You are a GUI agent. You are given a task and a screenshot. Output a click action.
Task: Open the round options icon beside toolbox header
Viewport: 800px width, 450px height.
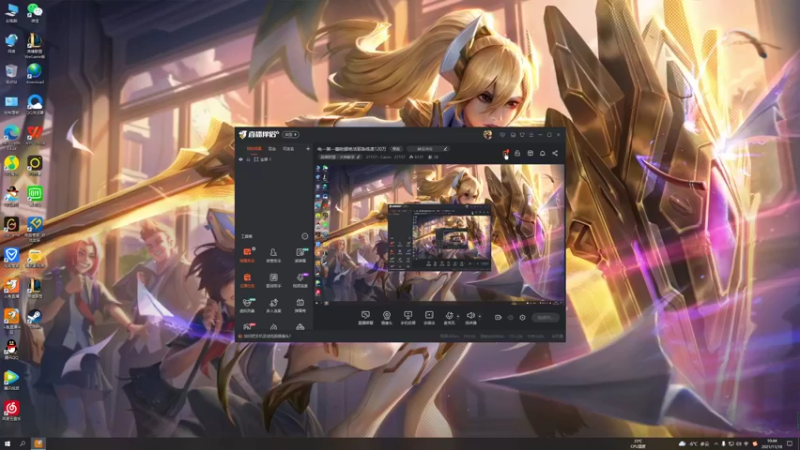click(305, 236)
